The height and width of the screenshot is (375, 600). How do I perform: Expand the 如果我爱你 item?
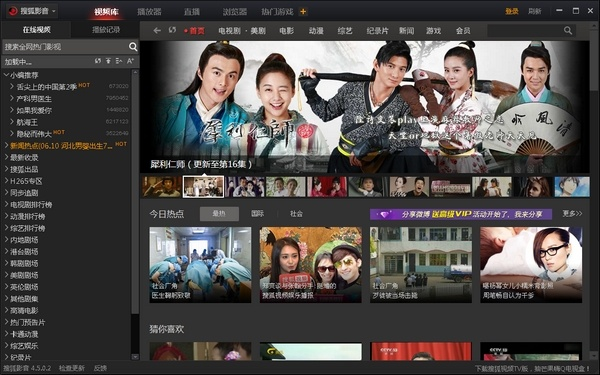[12, 110]
